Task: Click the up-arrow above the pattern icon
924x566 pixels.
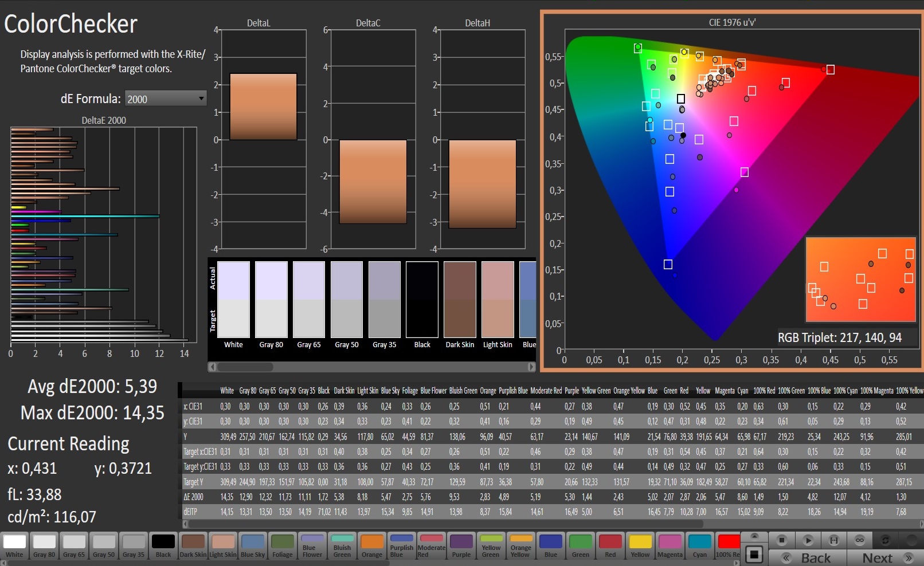Action: pos(755,536)
